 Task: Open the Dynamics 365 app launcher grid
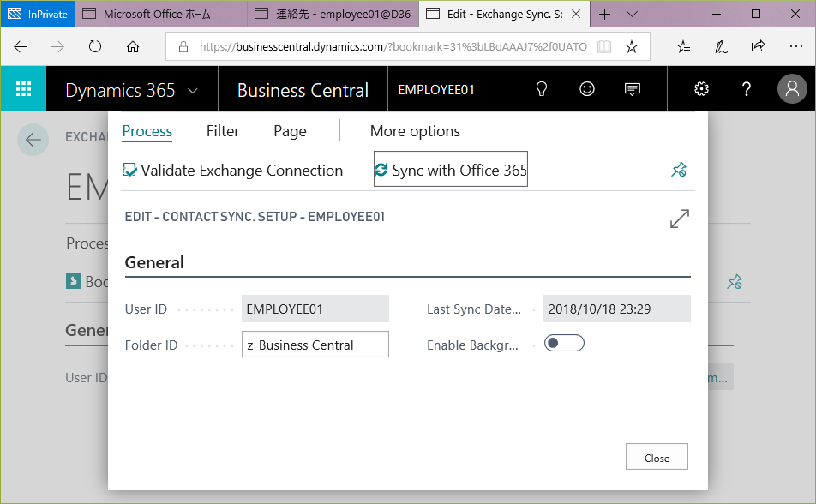23,89
